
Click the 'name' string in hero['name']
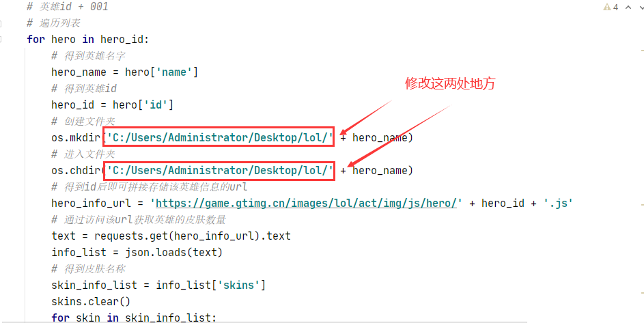pyautogui.click(x=174, y=72)
